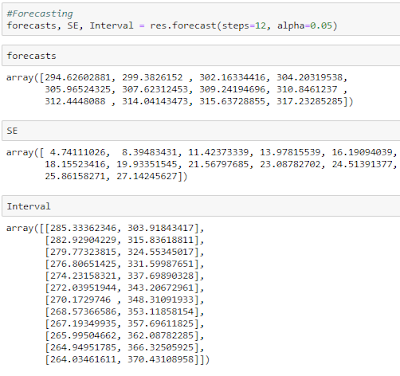Select the SE code cell

pos(201,131)
